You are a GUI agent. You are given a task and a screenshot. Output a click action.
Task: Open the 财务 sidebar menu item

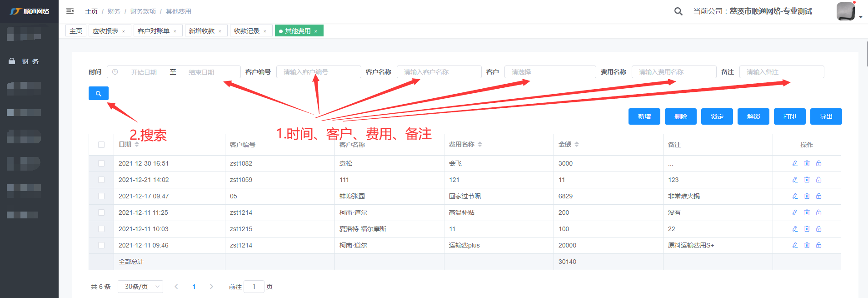click(x=30, y=61)
